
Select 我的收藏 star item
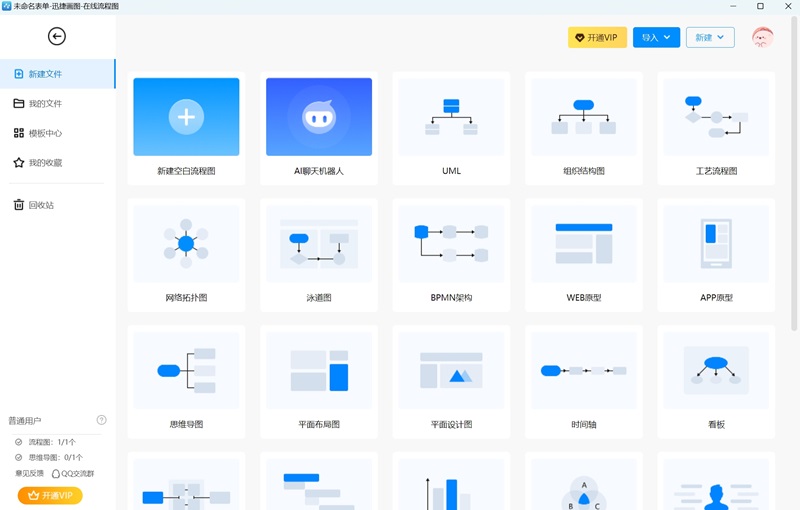point(45,162)
